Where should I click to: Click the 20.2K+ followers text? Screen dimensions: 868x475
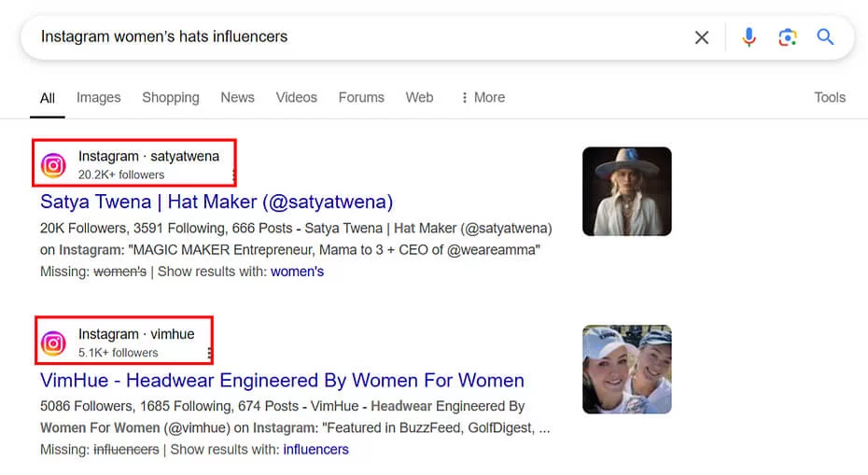(x=121, y=175)
